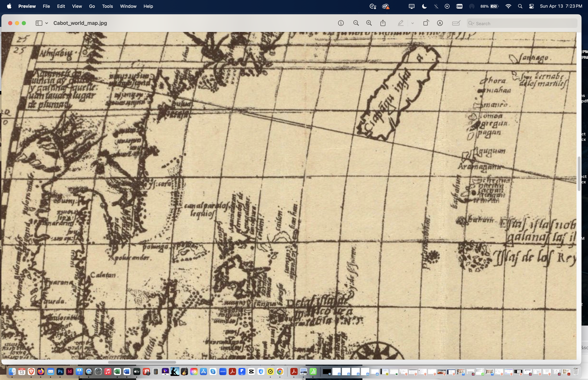Open System Settings from the Dock
The height and width of the screenshot is (380, 588).
98,372
